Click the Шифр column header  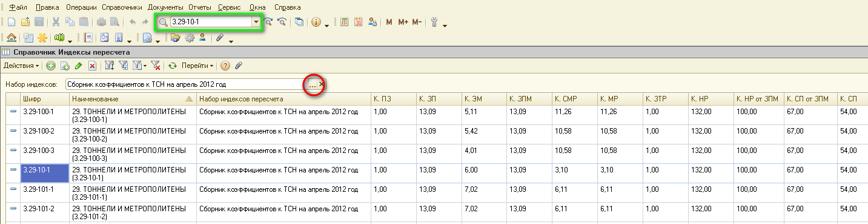tap(44, 98)
